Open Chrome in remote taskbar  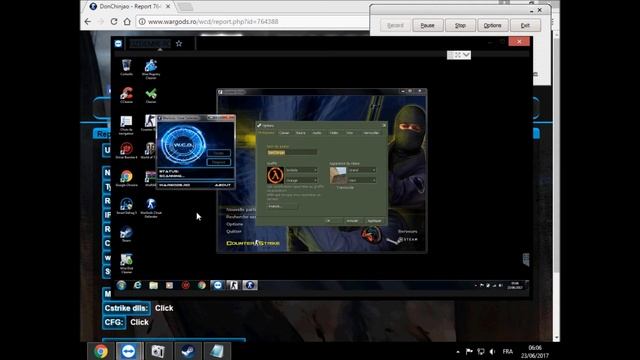tap(201, 285)
